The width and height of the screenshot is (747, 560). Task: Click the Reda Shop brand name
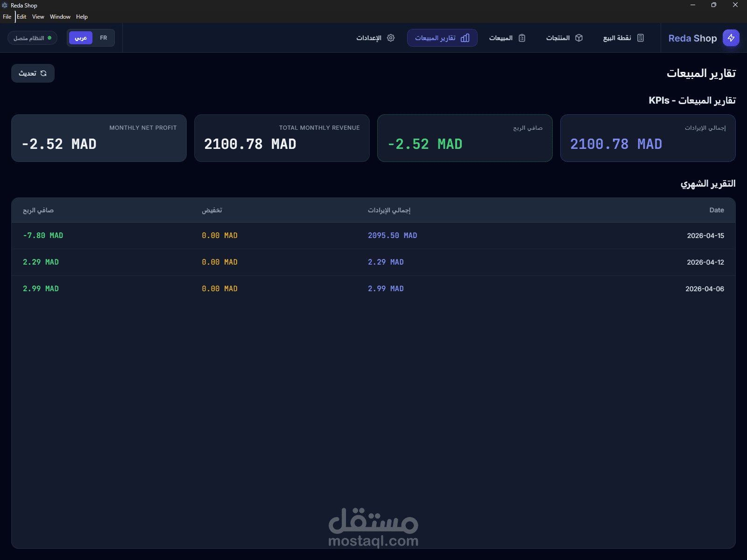pos(692,38)
